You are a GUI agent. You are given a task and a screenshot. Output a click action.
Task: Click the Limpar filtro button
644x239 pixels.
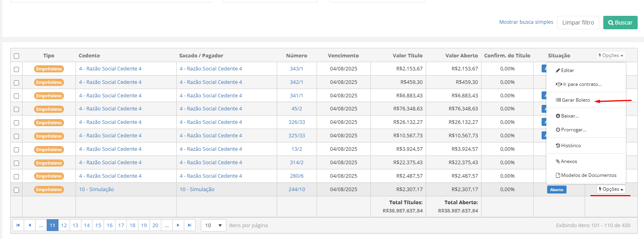point(578,23)
